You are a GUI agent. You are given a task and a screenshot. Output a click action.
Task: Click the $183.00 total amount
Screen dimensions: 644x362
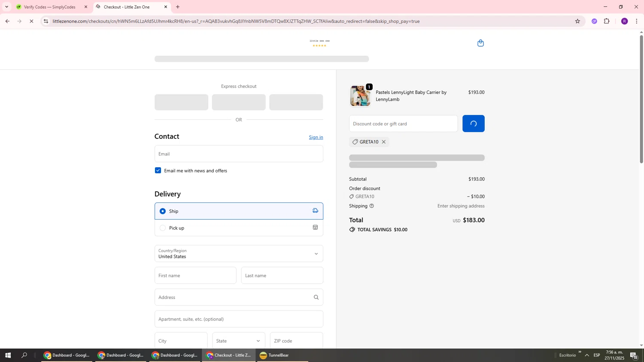point(474,220)
